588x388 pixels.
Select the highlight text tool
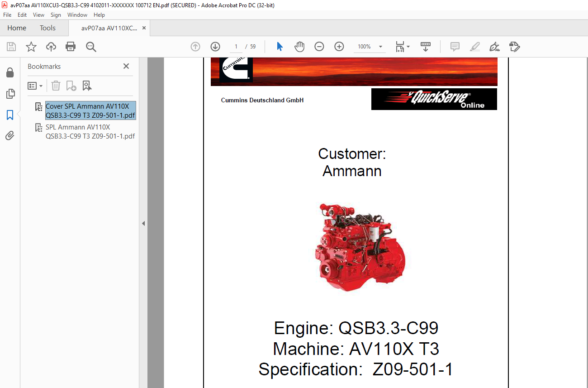click(475, 47)
